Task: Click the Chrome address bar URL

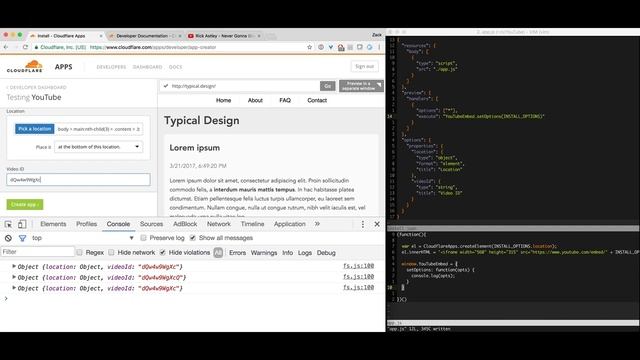Action: [x=153, y=47]
